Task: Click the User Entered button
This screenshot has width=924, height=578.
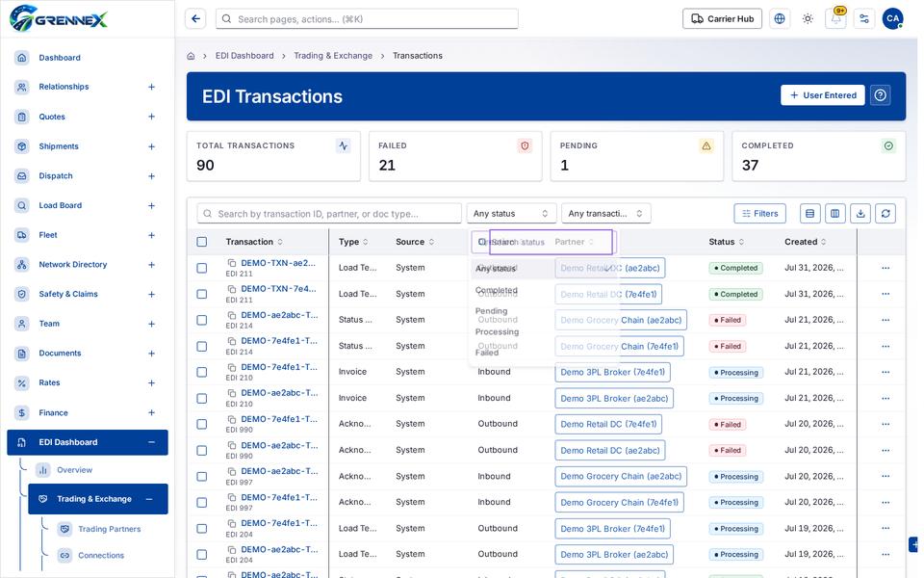Action: (823, 95)
